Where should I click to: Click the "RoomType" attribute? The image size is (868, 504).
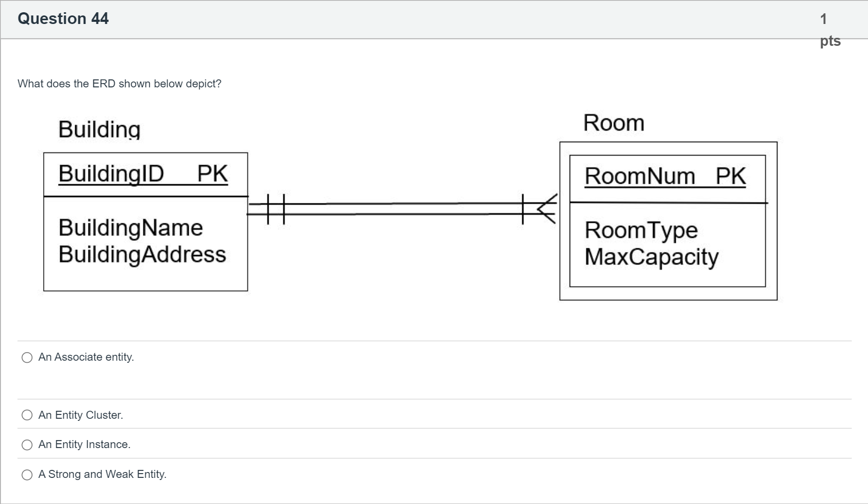(641, 230)
